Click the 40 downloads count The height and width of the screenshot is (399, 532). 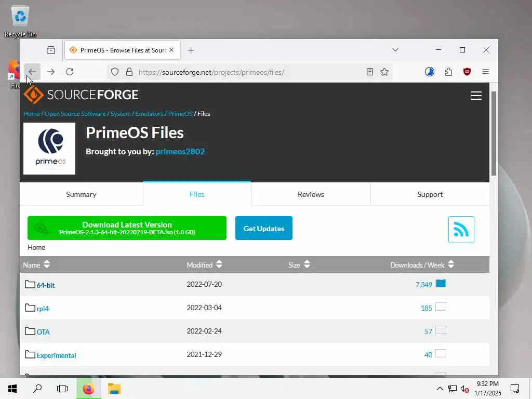[x=428, y=355]
